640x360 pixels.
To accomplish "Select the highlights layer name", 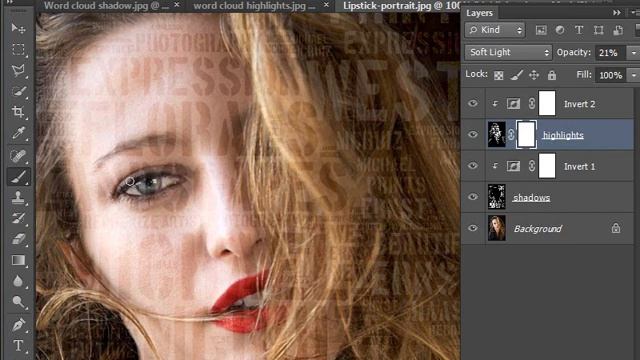I will point(563,135).
